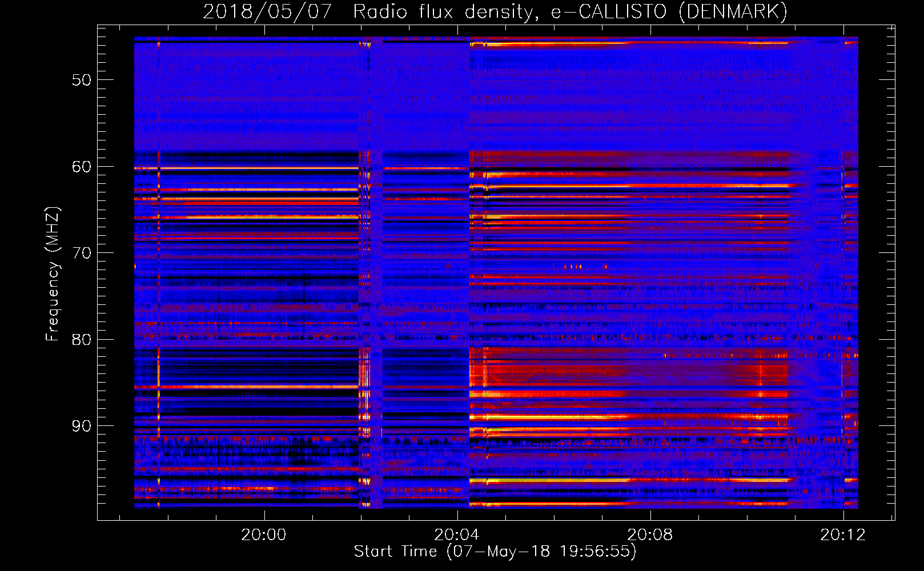Click the 60 frequency tick label
924x571 pixels.
[82, 167]
